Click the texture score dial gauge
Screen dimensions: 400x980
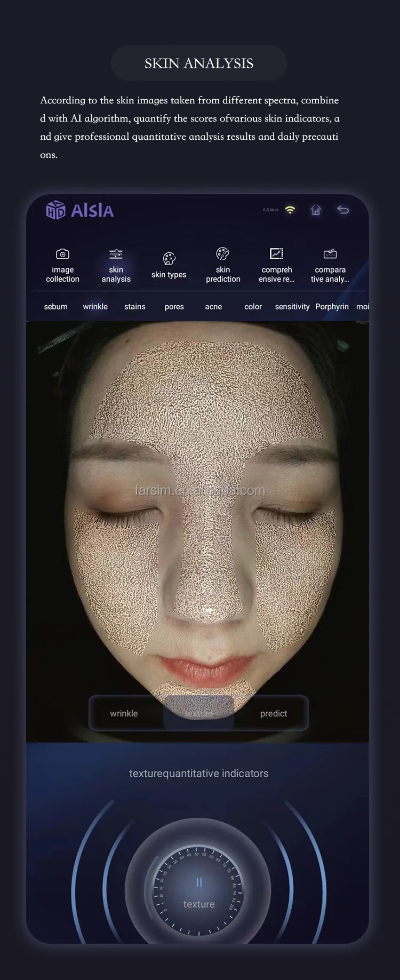pos(198,890)
